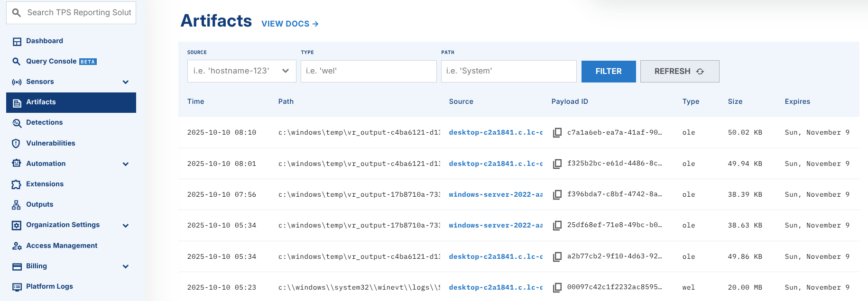Expand Organization Settings chevron
This screenshot has width=868, height=301.
126,226
